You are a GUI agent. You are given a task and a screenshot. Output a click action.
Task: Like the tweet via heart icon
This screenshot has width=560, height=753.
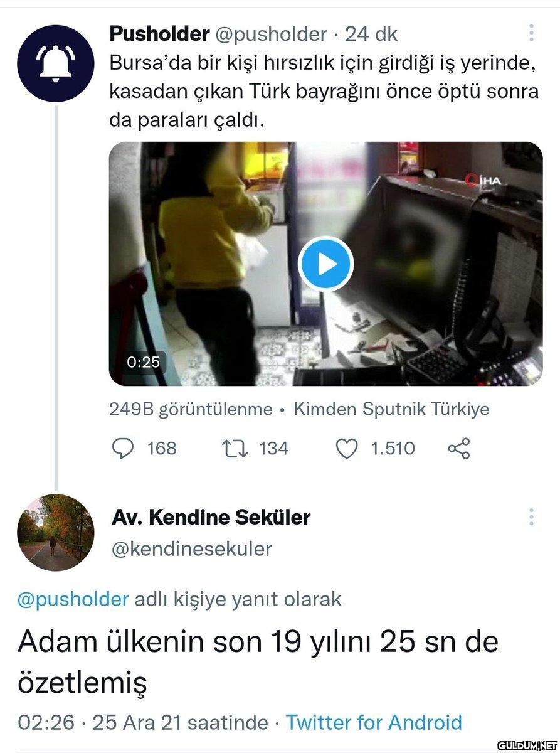tap(347, 448)
